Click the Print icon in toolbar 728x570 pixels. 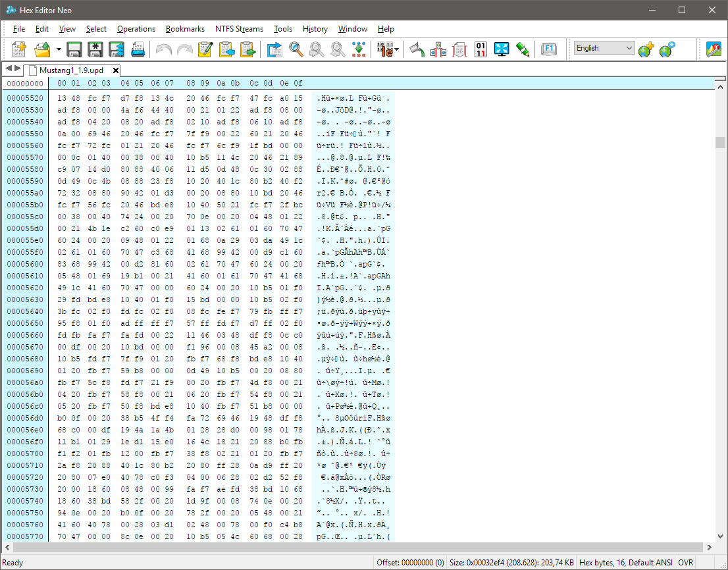click(x=138, y=49)
